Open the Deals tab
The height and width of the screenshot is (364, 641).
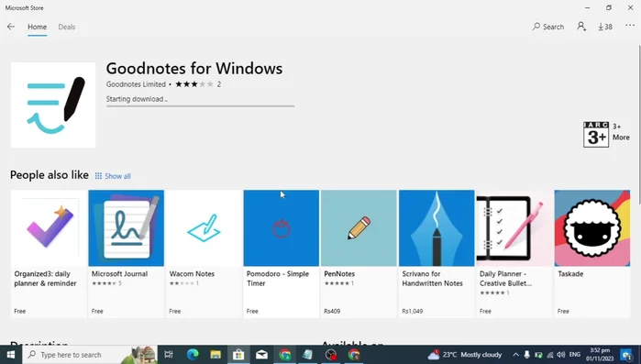(67, 27)
